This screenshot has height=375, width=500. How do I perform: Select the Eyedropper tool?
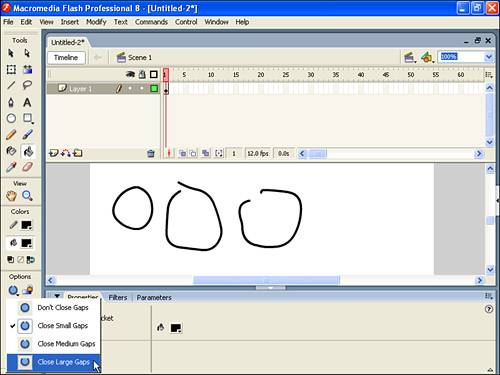coord(11,167)
